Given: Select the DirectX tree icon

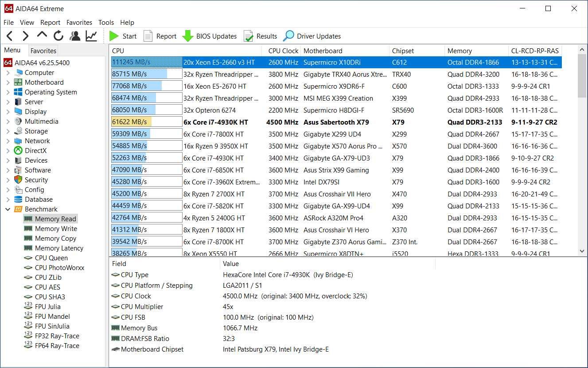Looking at the screenshot, I should [18, 150].
